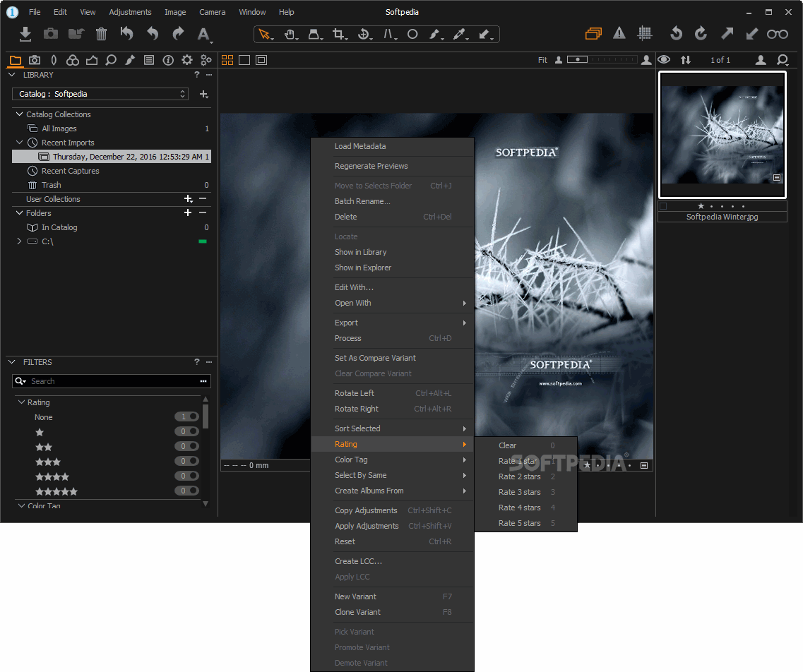Open the Lens tool tab icon

(54, 60)
